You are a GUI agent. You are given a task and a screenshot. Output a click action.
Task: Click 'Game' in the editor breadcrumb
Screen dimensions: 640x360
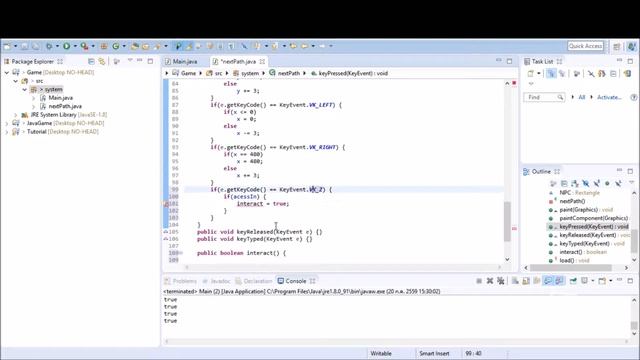[x=188, y=73]
